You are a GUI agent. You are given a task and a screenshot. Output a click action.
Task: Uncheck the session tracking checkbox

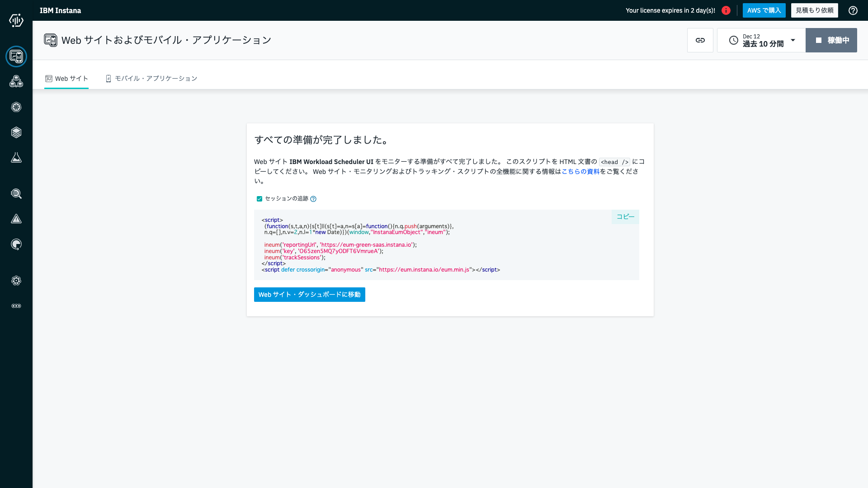coord(259,199)
